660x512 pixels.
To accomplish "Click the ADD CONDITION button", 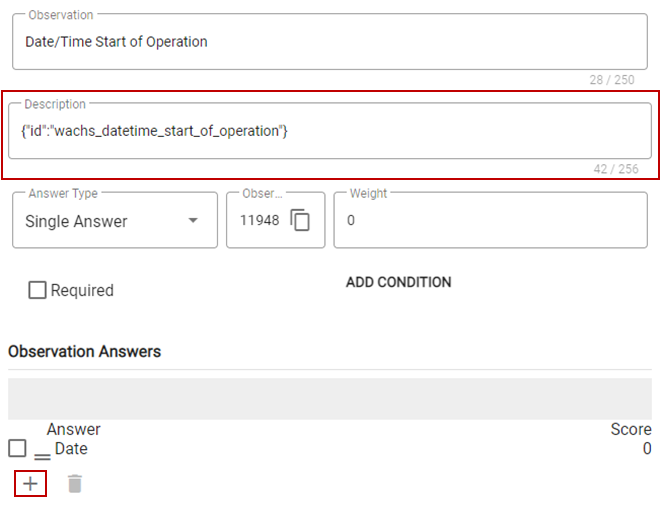I will click(x=399, y=282).
